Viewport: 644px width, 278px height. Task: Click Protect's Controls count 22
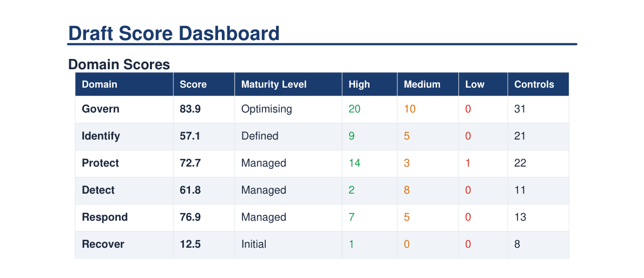(521, 163)
